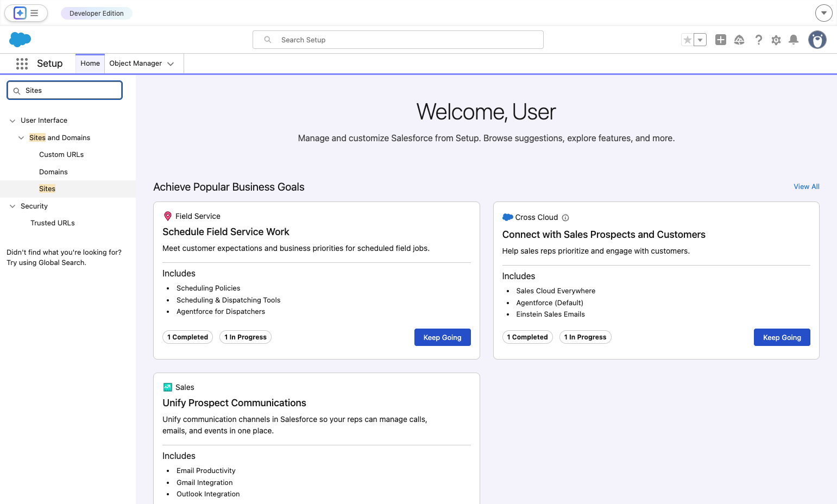This screenshot has height=504, width=837.
Task: Open Domains in the setup tree
Action: [x=53, y=172]
